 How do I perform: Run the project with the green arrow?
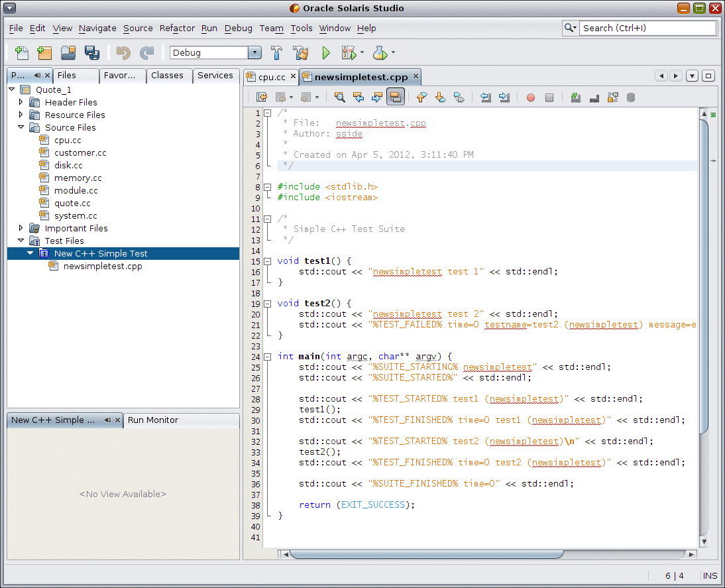(x=326, y=52)
